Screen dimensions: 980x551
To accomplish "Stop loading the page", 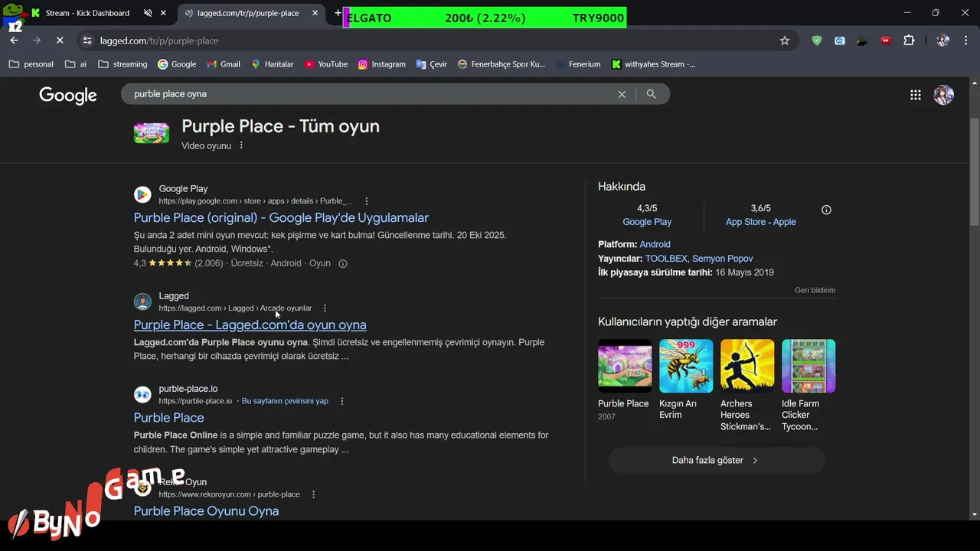I will [60, 41].
